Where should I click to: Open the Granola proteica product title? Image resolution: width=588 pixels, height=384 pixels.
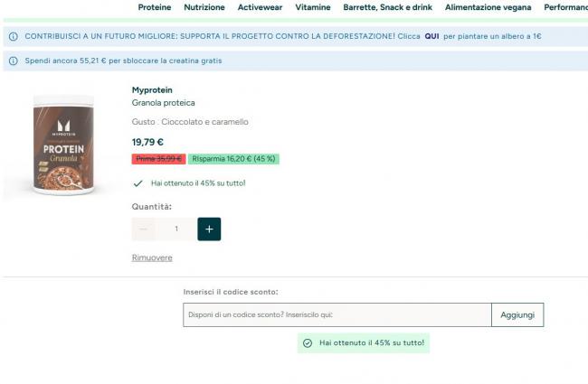[x=163, y=103]
